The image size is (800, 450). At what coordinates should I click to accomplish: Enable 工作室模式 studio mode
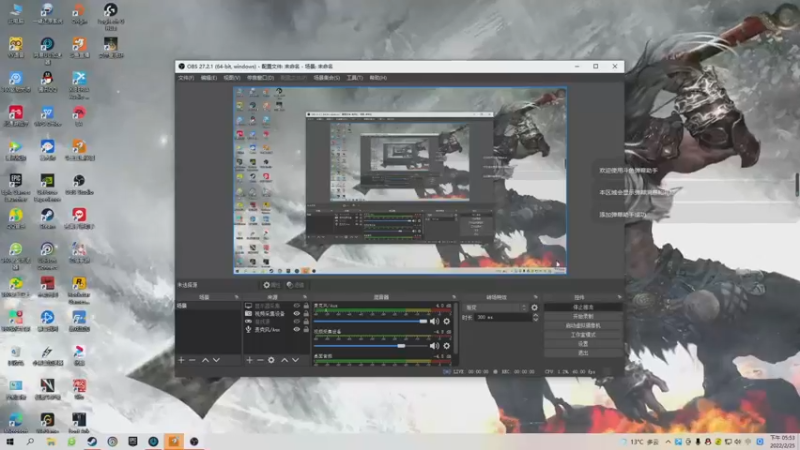point(583,335)
